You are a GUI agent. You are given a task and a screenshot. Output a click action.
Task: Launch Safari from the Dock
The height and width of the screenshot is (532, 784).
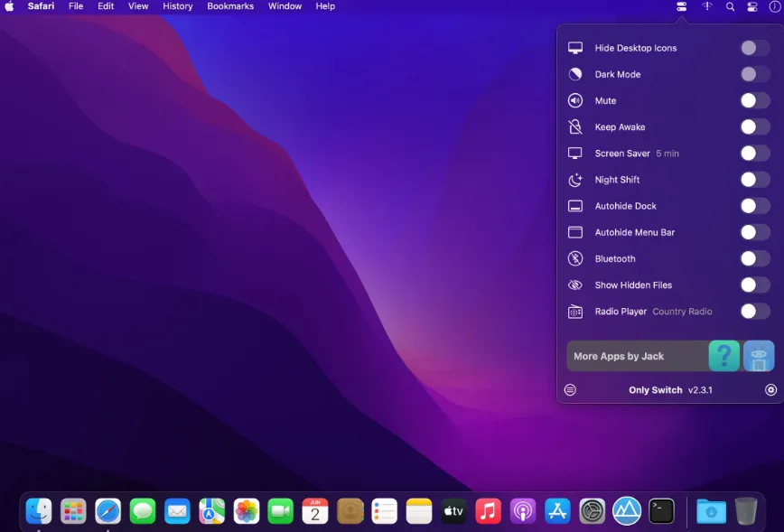(108, 511)
